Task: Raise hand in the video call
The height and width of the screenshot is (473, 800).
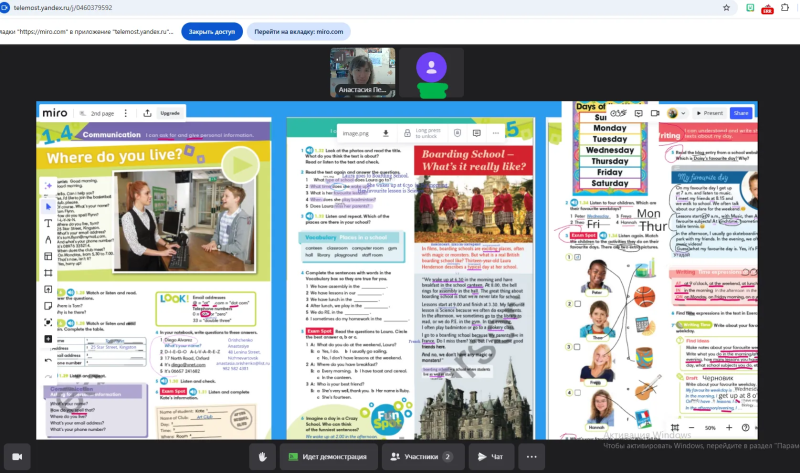Action: tap(262, 457)
